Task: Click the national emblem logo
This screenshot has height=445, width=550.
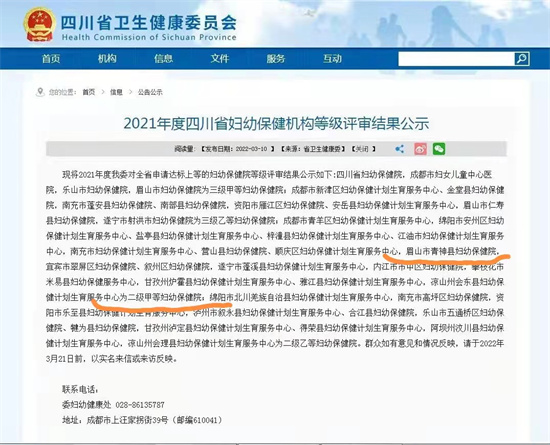Action: point(40,24)
